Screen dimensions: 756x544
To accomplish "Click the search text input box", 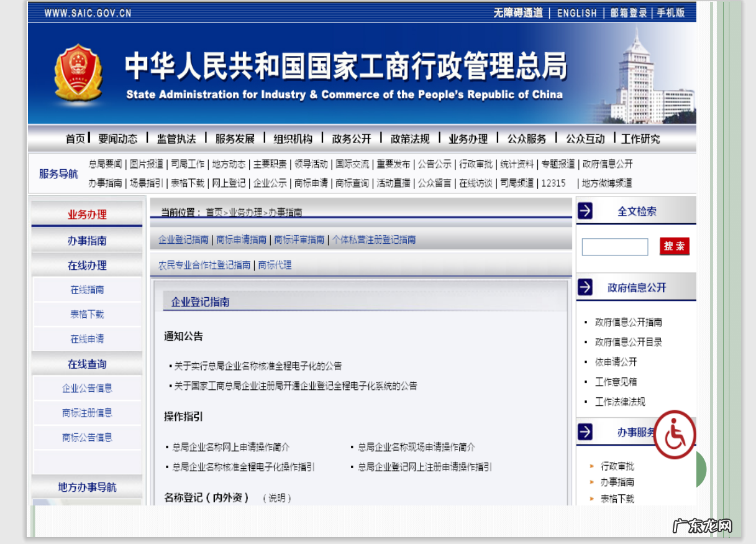I will 614,247.
